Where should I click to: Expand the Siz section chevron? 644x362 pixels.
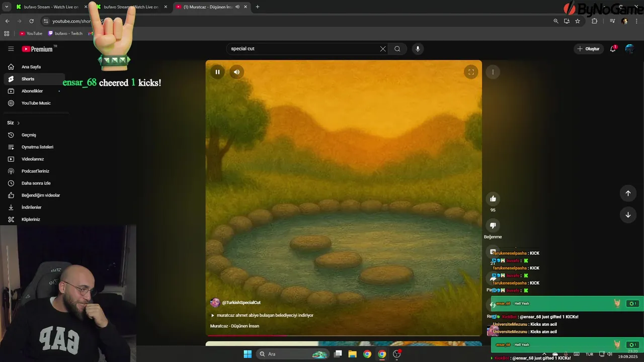pos(19,123)
